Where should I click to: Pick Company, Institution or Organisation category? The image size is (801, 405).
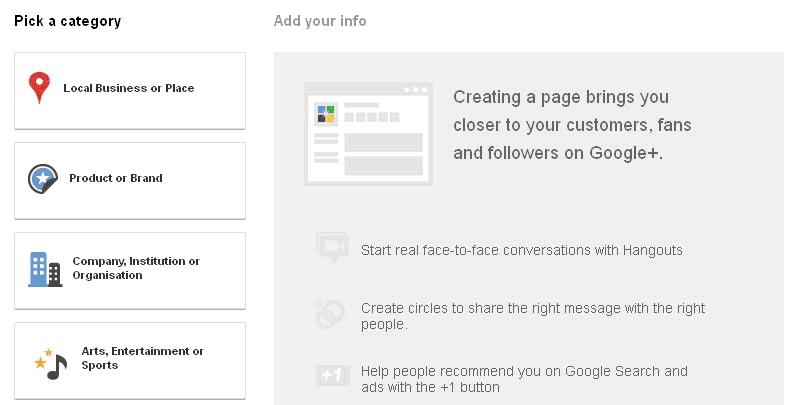point(130,271)
